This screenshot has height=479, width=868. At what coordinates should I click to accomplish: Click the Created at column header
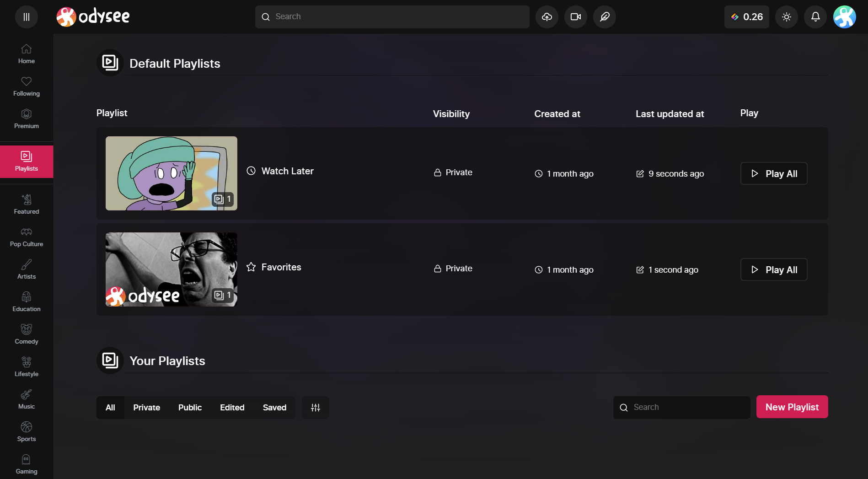point(557,114)
